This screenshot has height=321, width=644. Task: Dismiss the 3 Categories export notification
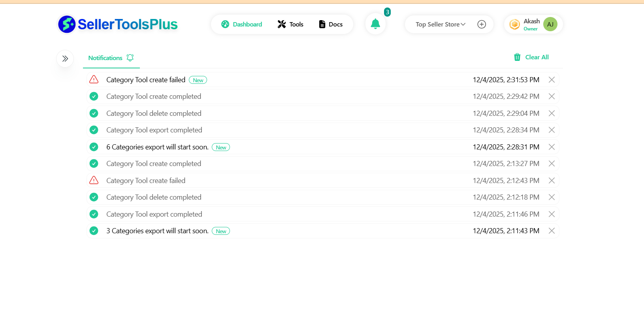tap(552, 231)
